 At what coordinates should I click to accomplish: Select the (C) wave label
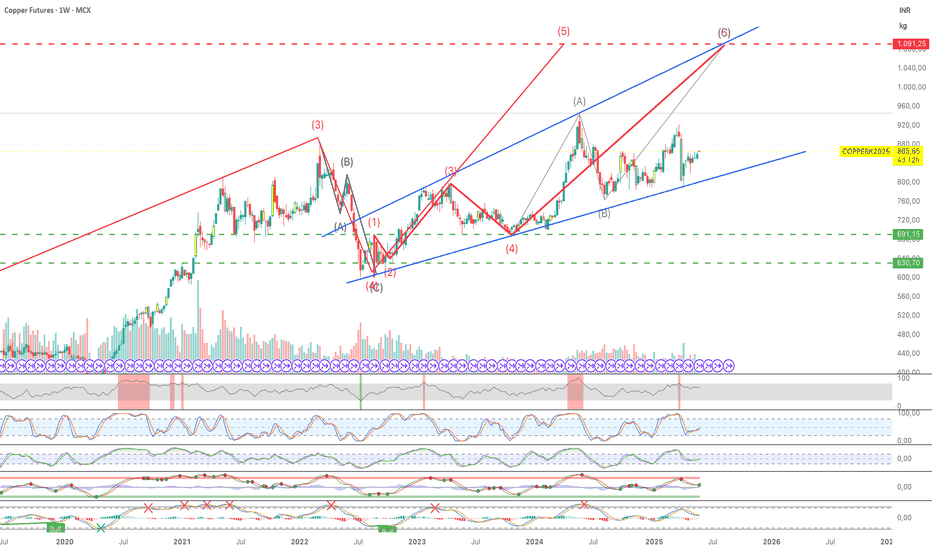(376, 288)
